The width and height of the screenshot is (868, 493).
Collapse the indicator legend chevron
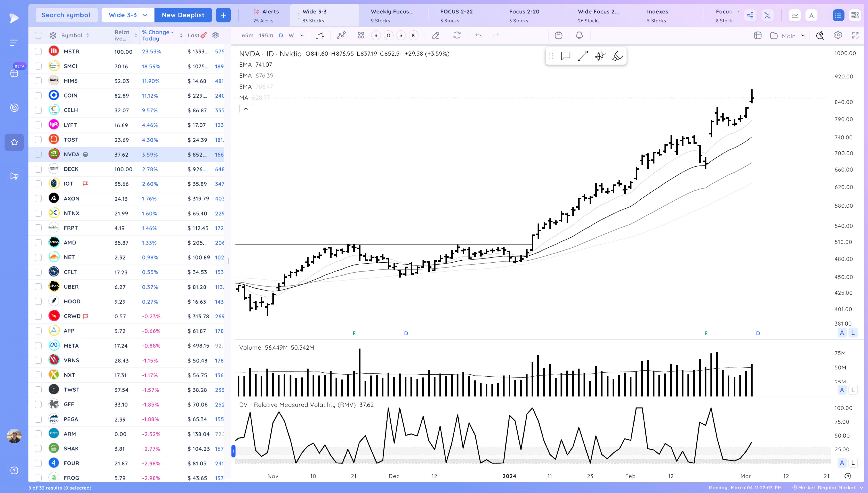tap(246, 109)
